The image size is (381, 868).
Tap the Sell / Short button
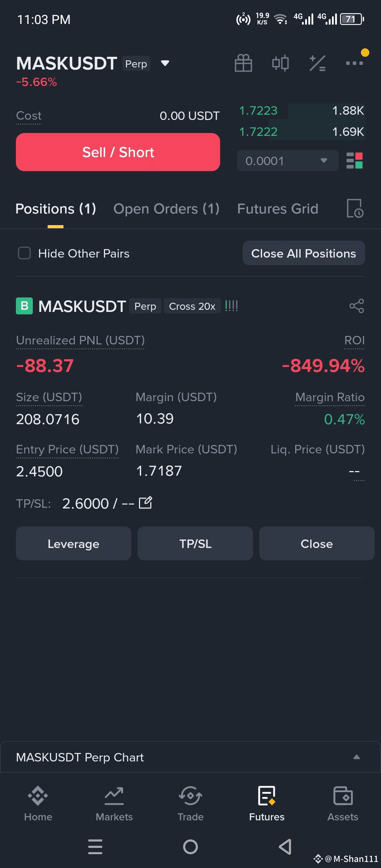click(118, 152)
